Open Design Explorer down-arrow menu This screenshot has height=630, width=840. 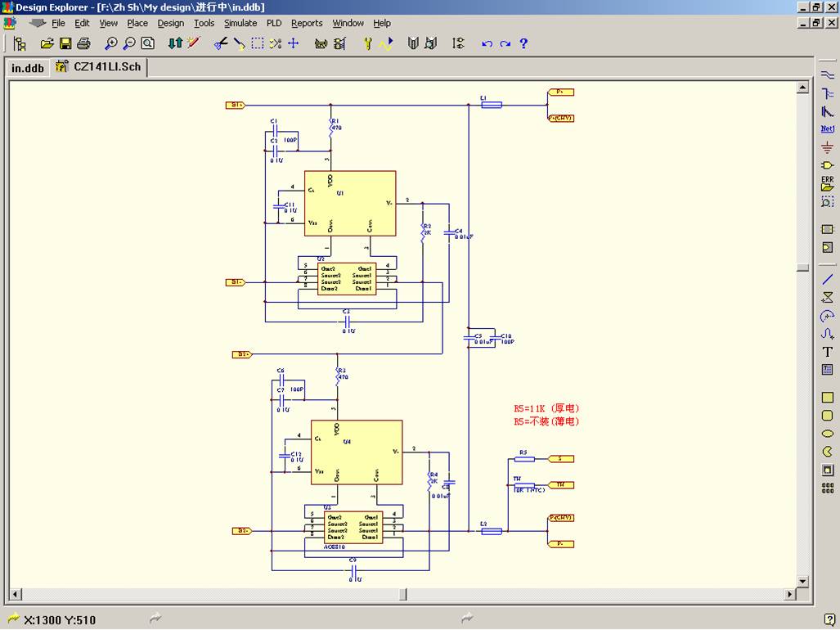pos(37,23)
